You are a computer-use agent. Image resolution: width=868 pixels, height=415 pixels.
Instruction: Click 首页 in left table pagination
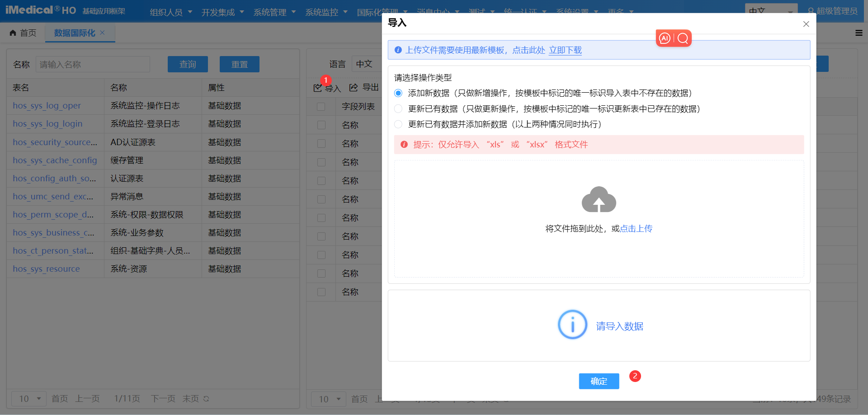(60, 399)
